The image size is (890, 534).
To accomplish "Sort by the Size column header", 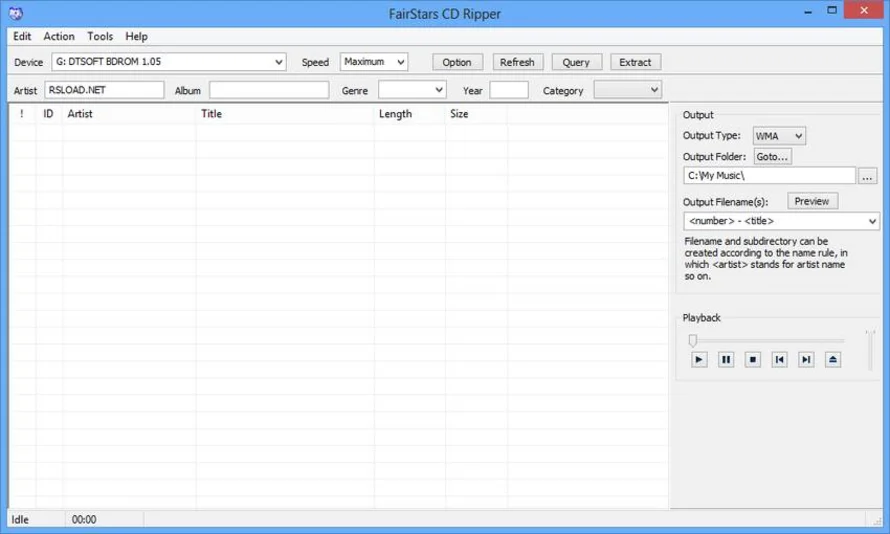I will coord(476,113).
